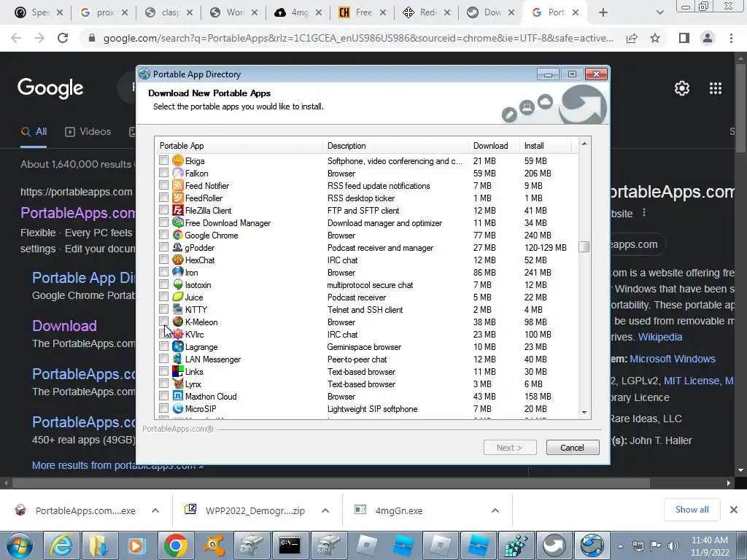Reload the page in Chrome
The height and width of the screenshot is (560, 747).
(63, 38)
